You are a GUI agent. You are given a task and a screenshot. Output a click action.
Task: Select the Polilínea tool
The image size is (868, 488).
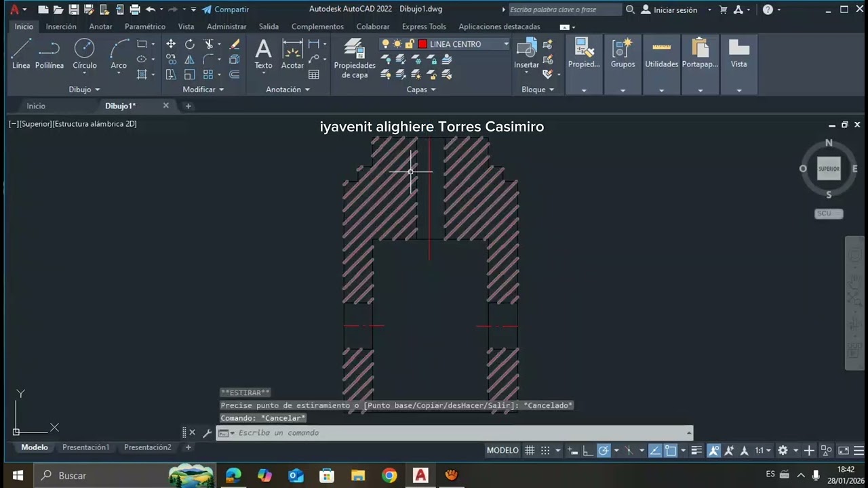pos(50,53)
